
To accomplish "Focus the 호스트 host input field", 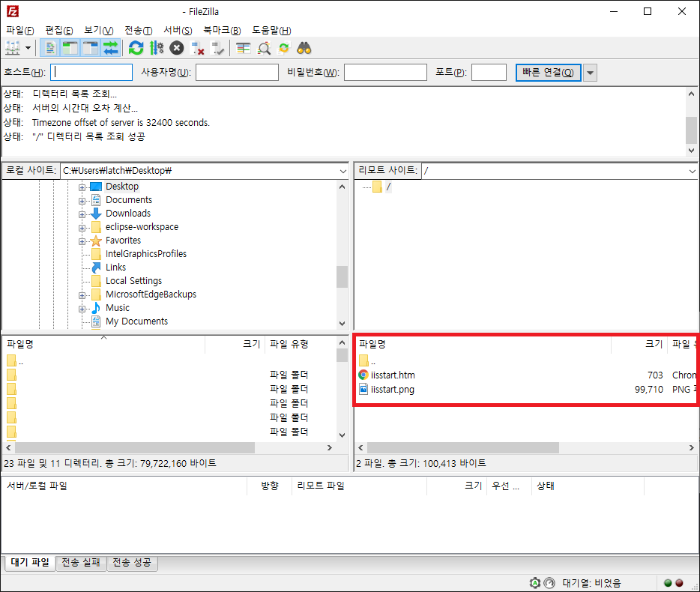I will point(91,73).
